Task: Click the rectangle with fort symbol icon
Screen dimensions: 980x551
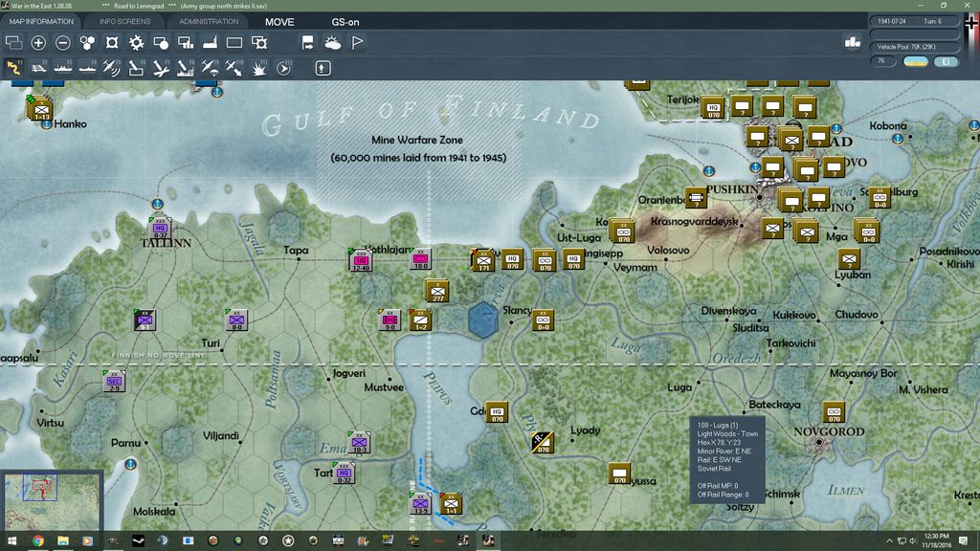Action: pyautogui.click(x=259, y=42)
